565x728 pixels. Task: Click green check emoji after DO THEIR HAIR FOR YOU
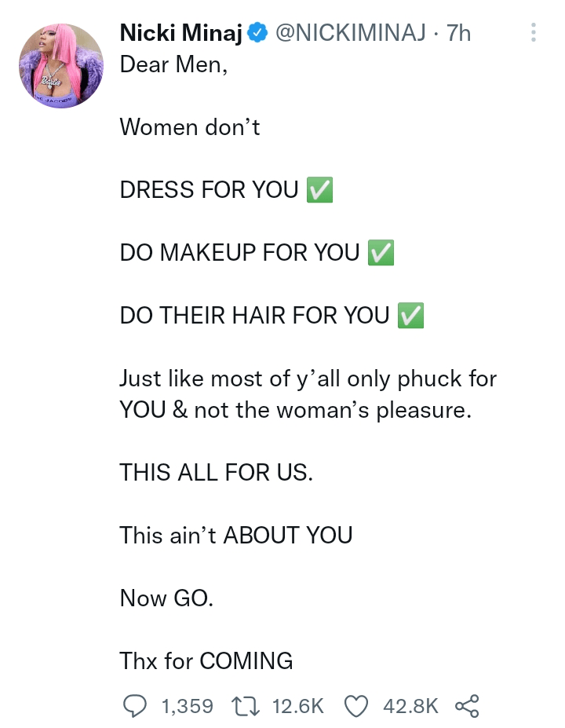point(411,316)
